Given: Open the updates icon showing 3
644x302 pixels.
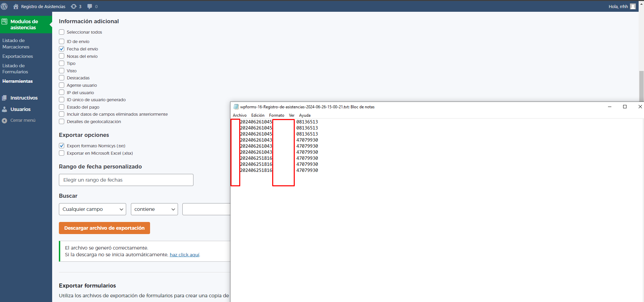Looking at the screenshot, I should point(74,6).
